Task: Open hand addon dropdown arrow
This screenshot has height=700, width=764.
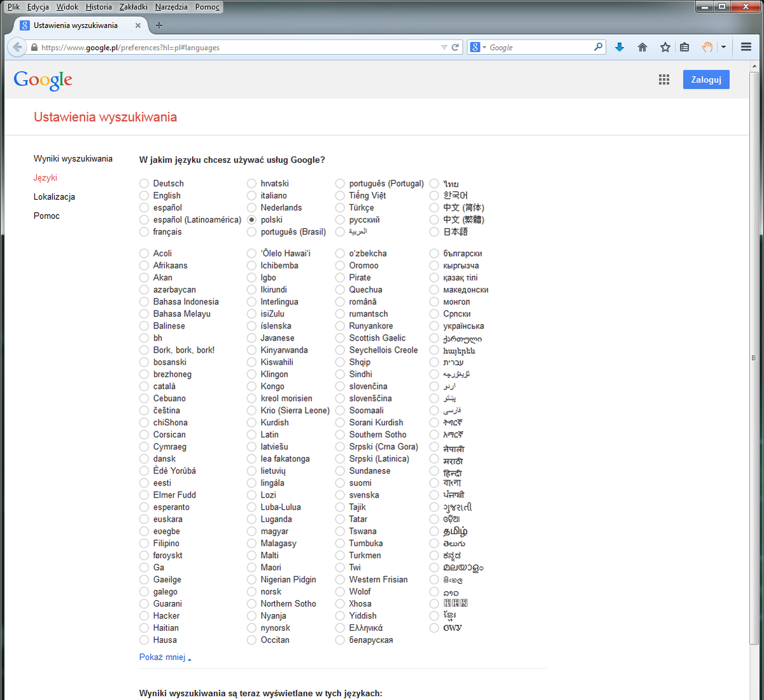Action: (x=723, y=47)
